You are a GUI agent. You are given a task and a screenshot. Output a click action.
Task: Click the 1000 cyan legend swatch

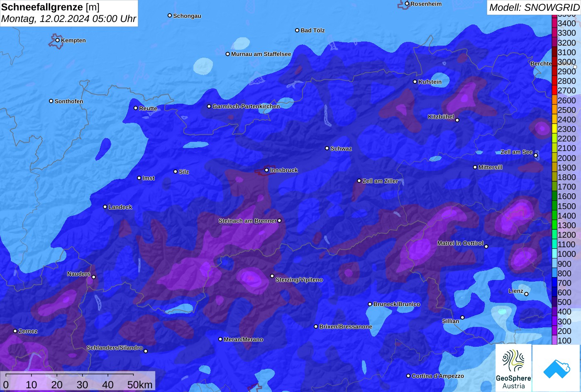coord(554,254)
